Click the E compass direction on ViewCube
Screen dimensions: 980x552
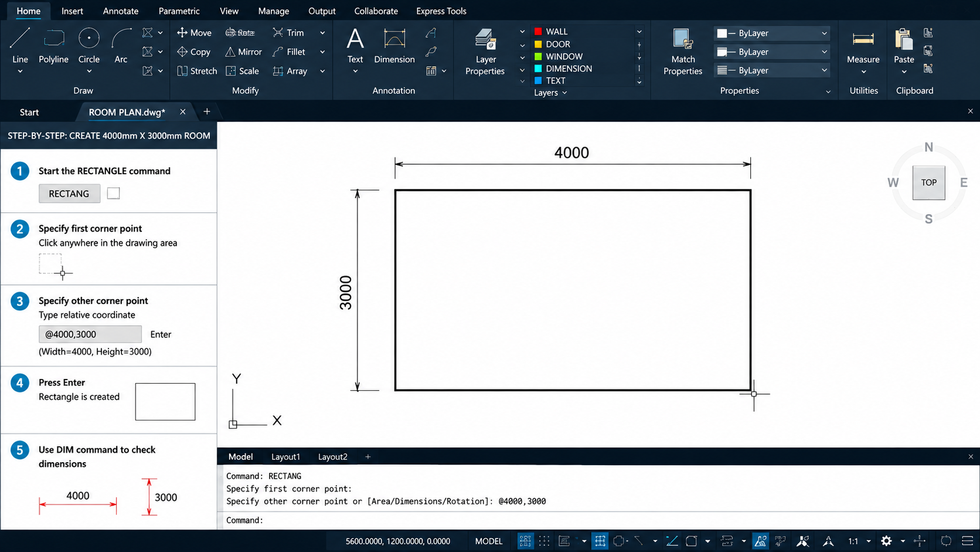pyautogui.click(x=964, y=182)
